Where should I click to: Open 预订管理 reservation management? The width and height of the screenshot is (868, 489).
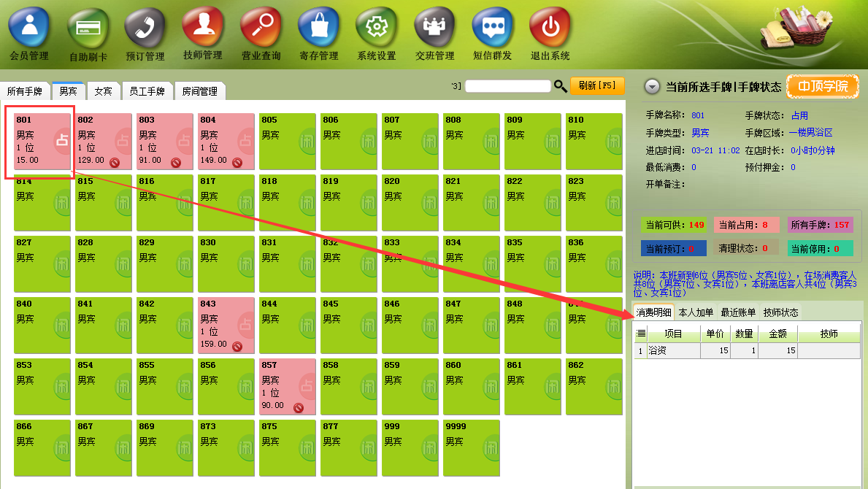point(145,27)
